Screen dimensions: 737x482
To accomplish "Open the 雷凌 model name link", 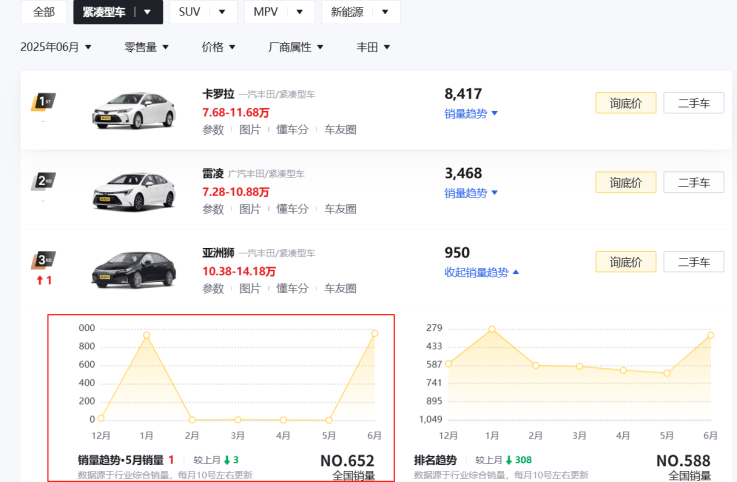I will click(x=213, y=174).
